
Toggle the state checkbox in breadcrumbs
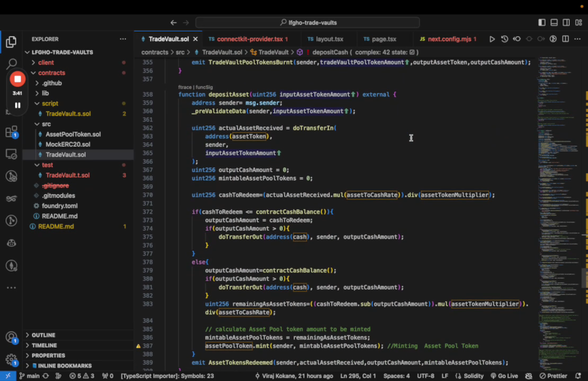[x=412, y=52]
